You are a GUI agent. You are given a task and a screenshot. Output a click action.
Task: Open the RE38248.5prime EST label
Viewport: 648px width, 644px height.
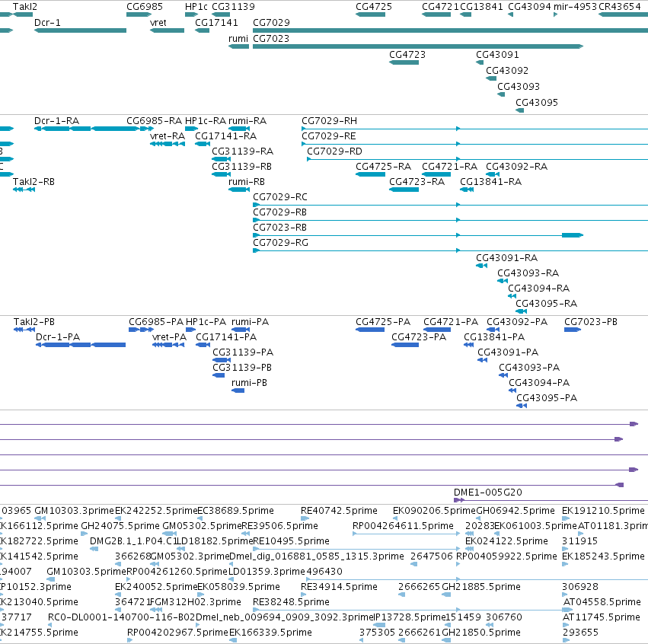point(292,602)
